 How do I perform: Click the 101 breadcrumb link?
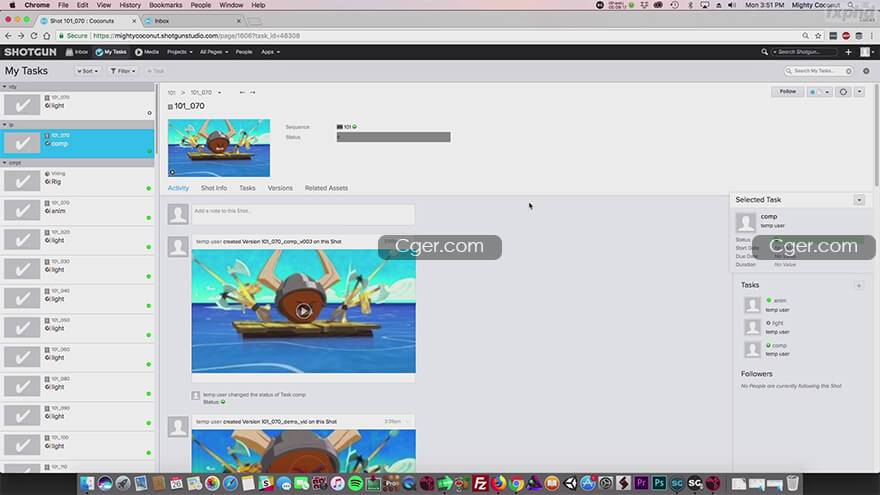tap(172, 93)
